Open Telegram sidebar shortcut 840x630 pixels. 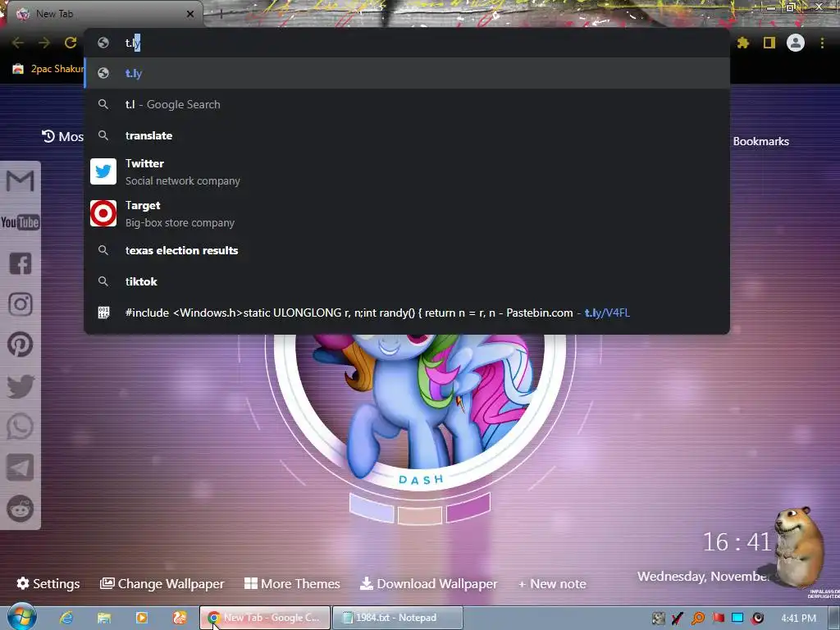pos(21,468)
